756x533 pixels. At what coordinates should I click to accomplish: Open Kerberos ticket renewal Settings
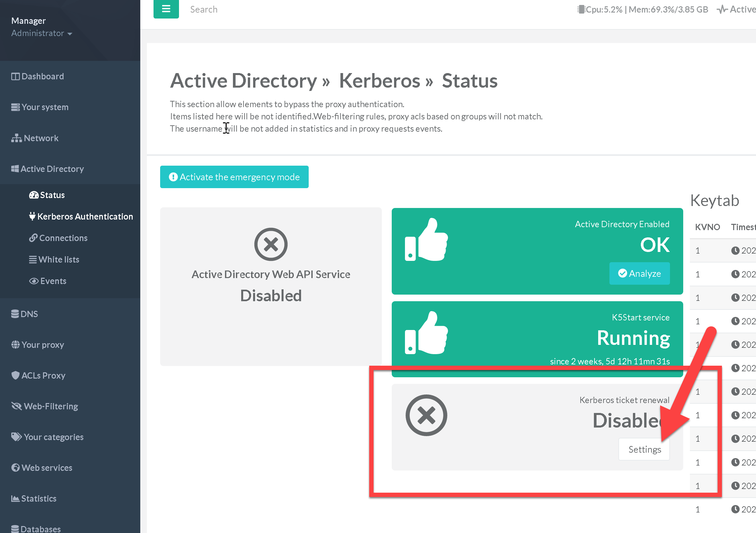[644, 449]
